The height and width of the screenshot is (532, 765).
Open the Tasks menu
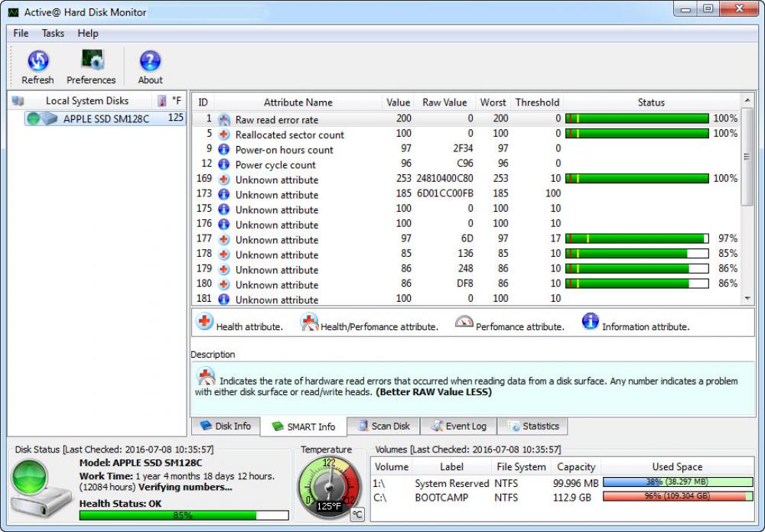(x=52, y=33)
